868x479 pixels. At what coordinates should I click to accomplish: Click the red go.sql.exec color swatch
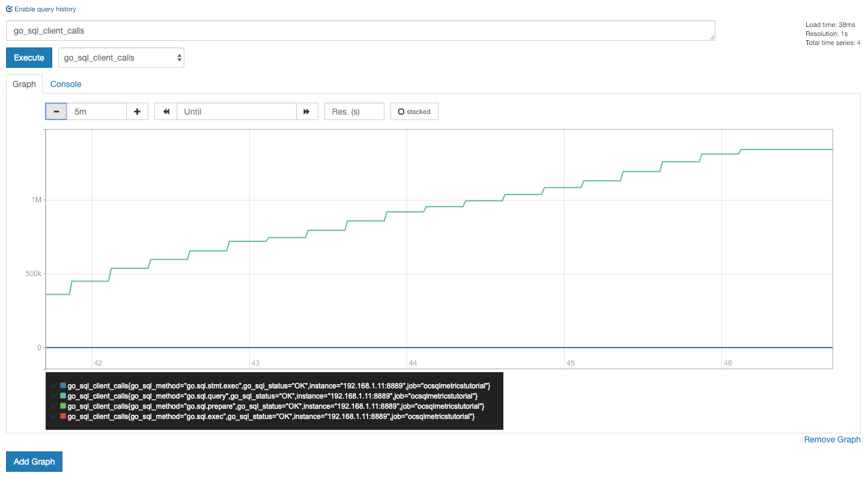pos(63,417)
